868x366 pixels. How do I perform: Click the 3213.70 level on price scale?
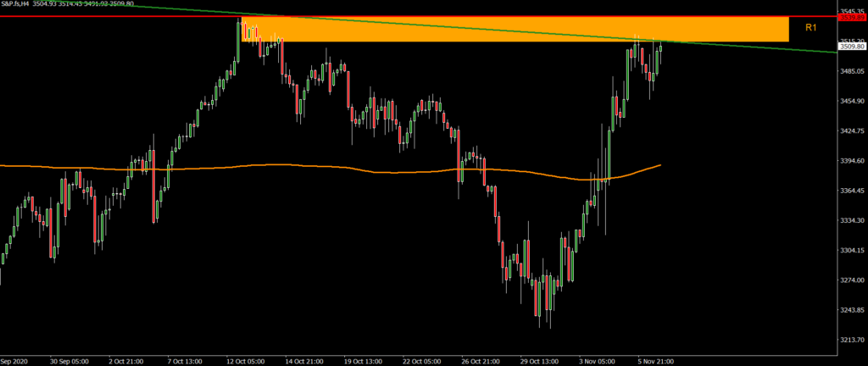click(851, 340)
